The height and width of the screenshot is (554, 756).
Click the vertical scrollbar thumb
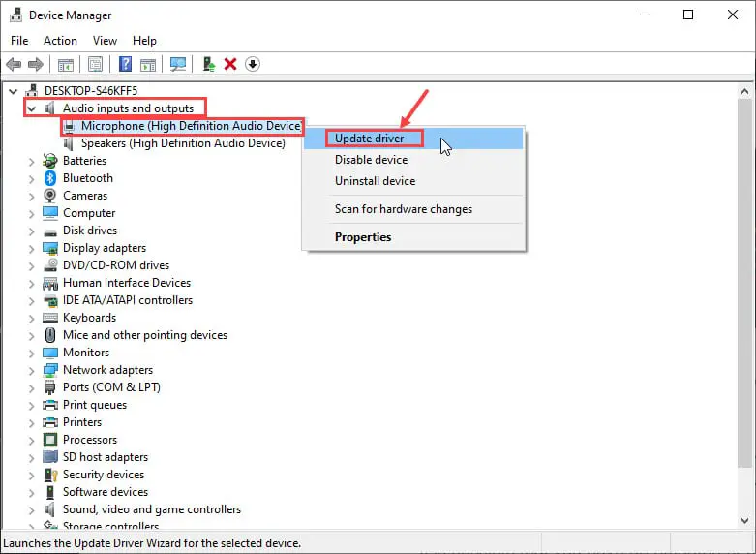tap(744, 282)
